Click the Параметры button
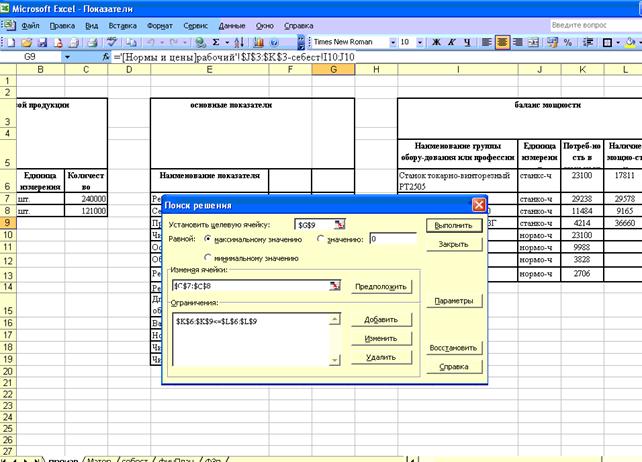 [x=454, y=301]
